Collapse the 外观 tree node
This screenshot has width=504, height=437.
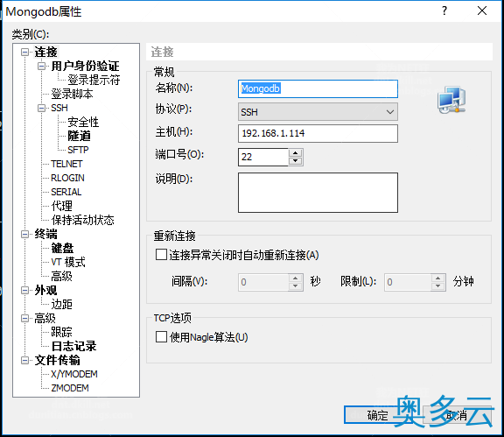coord(24,290)
